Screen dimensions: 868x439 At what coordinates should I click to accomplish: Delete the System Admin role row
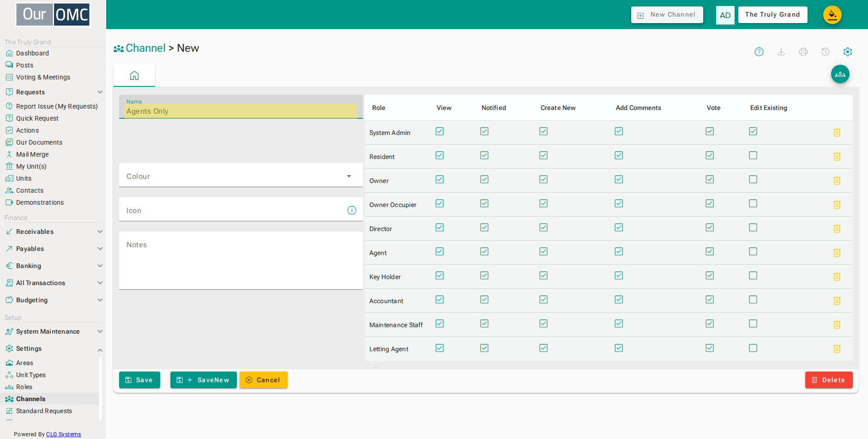(837, 133)
